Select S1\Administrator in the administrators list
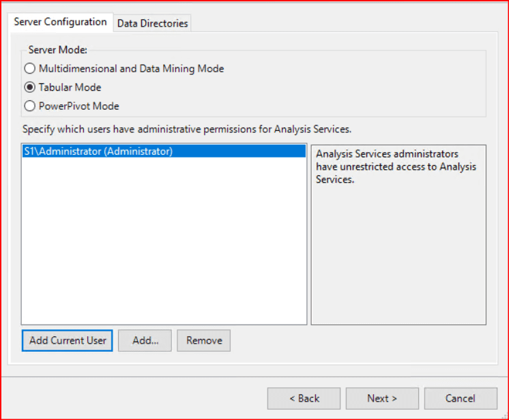This screenshot has width=509, height=420. pos(98,151)
